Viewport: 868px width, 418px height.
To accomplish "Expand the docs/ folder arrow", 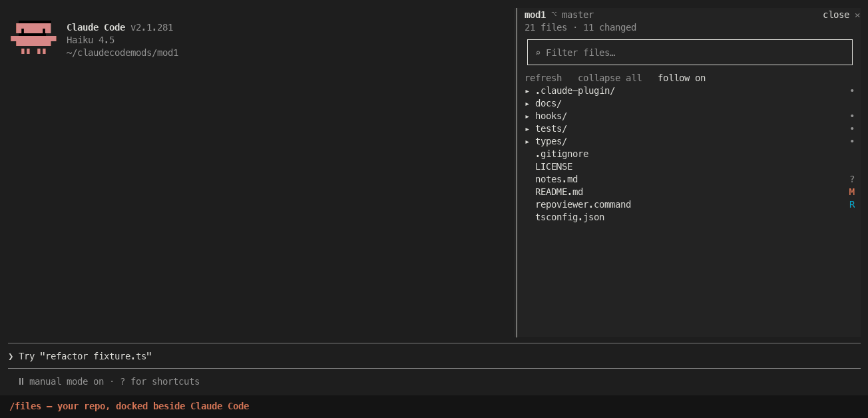I will 527,103.
